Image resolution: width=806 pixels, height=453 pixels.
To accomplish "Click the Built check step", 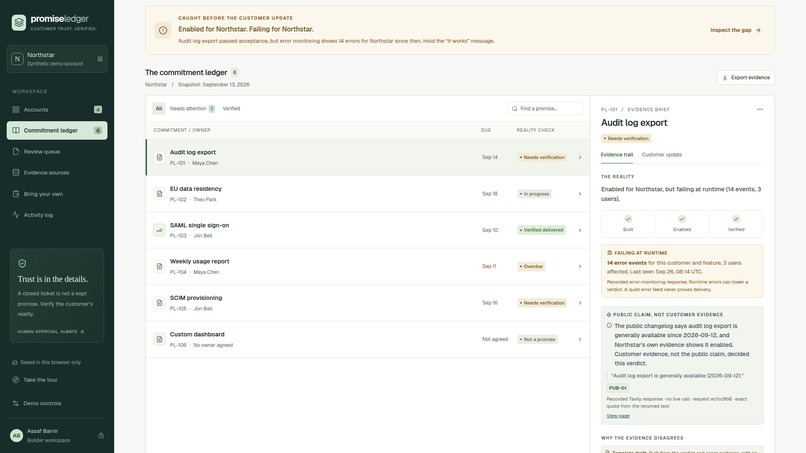I will (628, 224).
